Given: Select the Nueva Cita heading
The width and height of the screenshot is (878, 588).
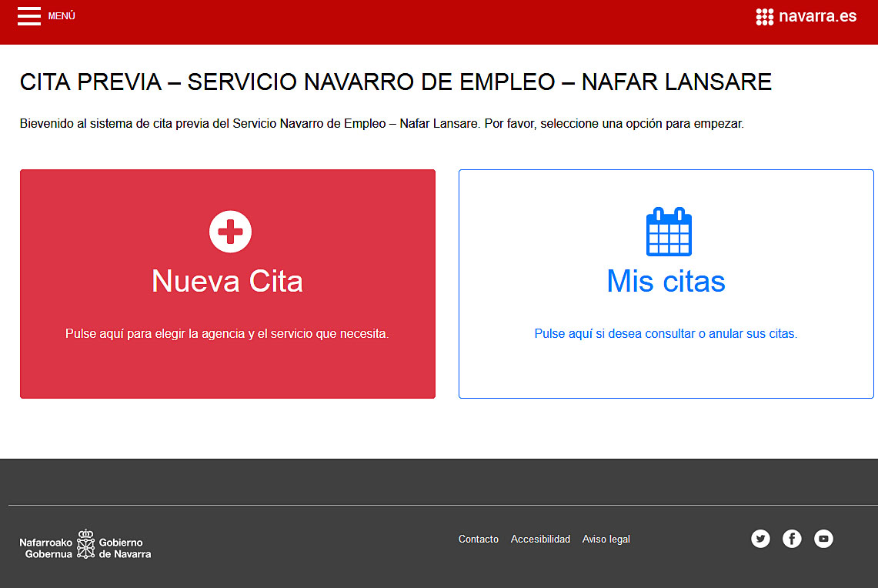Looking at the screenshot, I should [227, 281].
